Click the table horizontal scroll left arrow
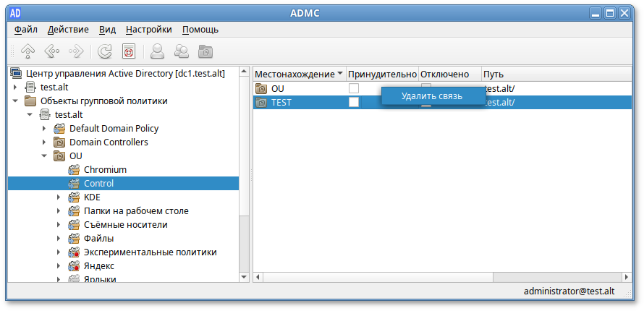 point(258,277)
